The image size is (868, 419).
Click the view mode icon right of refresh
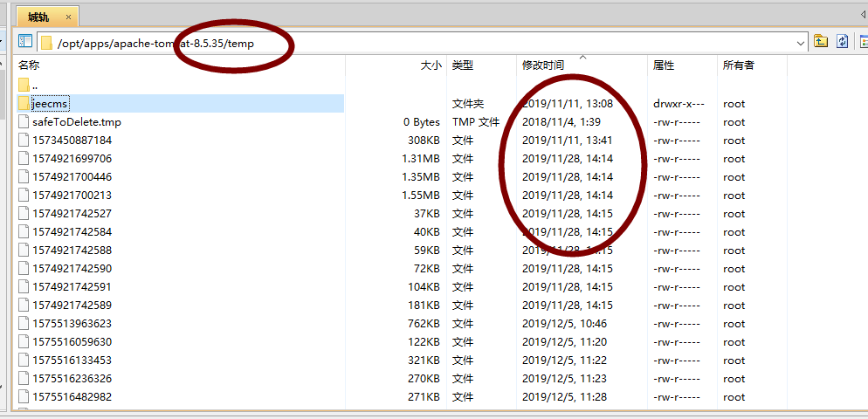[x=864, y=42]
